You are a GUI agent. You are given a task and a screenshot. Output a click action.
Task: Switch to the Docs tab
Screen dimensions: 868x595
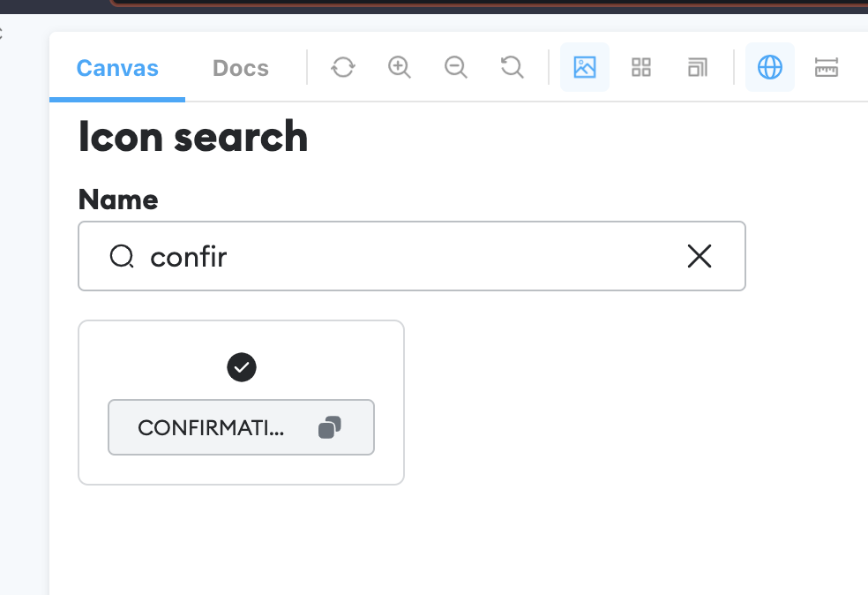[x=240, y=67]
